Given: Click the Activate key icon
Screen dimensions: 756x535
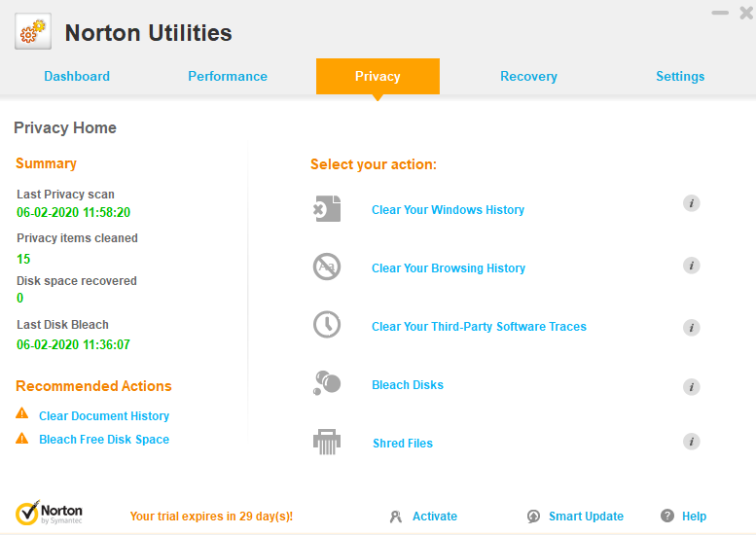Looking at the screenshot, I should 396,517.
